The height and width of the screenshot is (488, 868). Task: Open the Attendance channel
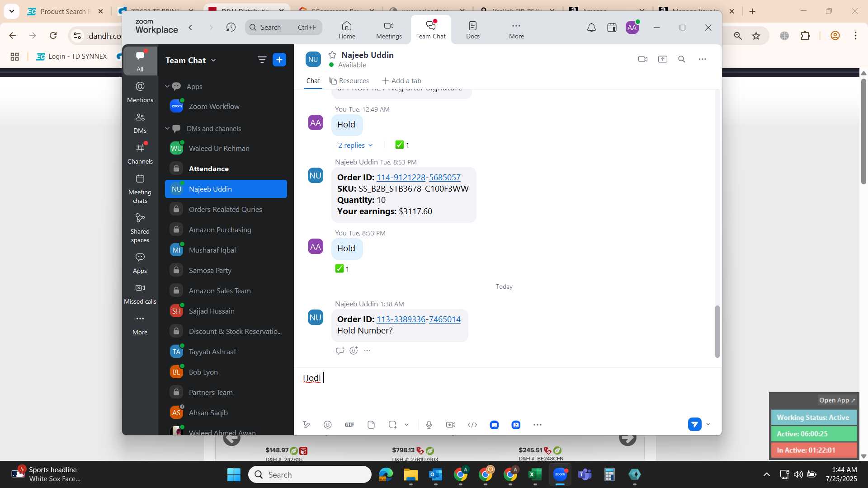click(x=226, y=169)
